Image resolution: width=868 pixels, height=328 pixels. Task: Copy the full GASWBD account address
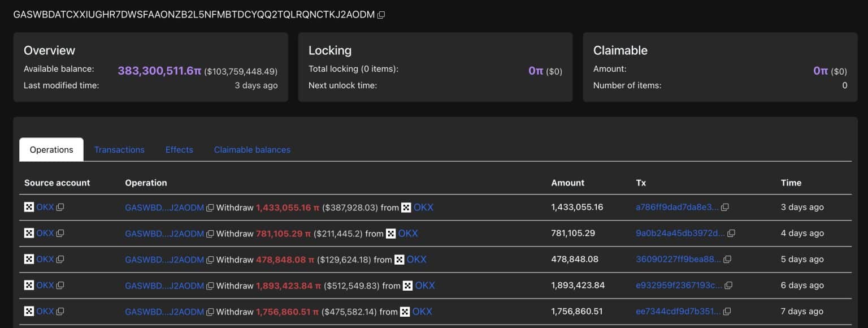tap(381, 15)
